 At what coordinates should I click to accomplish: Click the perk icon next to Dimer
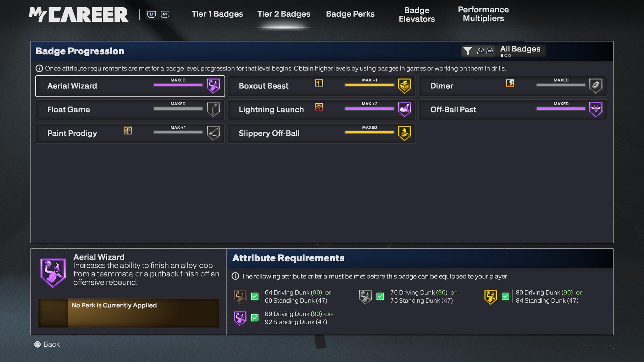510,83
